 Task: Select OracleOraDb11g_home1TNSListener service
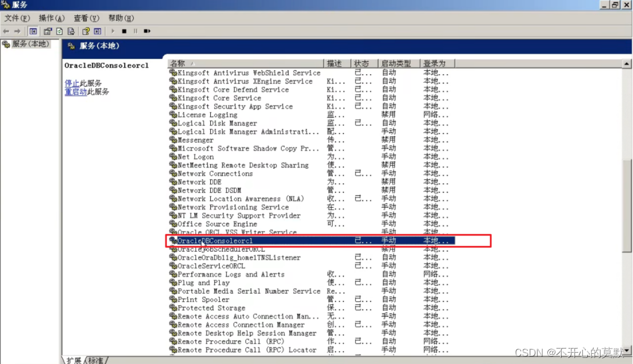[x=311, y=257]
